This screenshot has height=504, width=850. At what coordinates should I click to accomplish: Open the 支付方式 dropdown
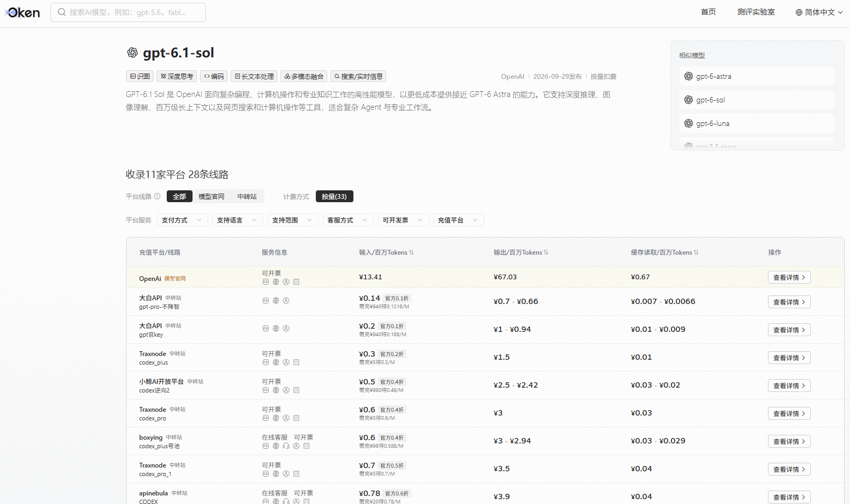click(182, 220)
